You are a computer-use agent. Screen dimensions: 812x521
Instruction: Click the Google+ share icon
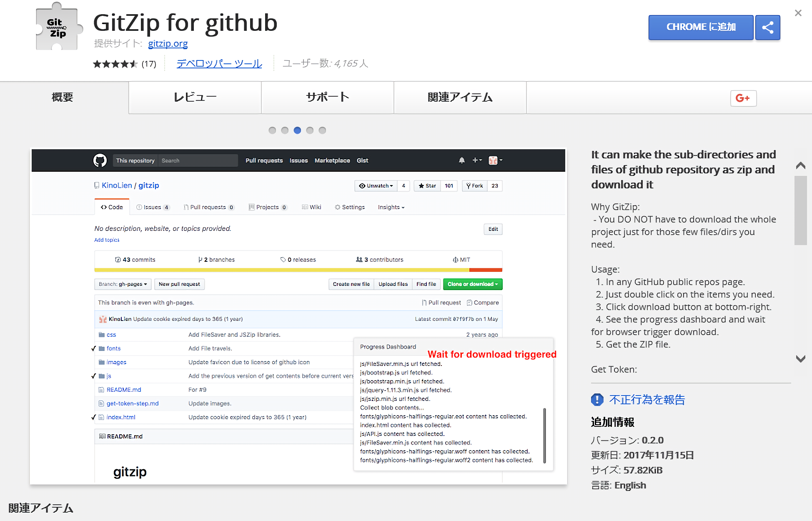coord(743,98)
